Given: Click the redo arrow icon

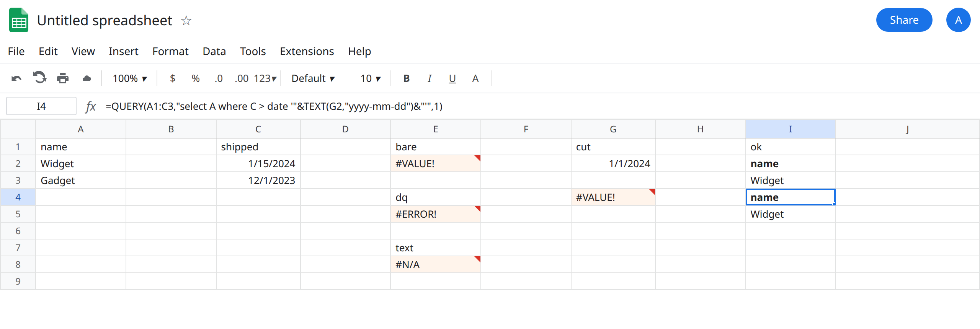Looking at the screenshot, I should (x=39, y=78).
